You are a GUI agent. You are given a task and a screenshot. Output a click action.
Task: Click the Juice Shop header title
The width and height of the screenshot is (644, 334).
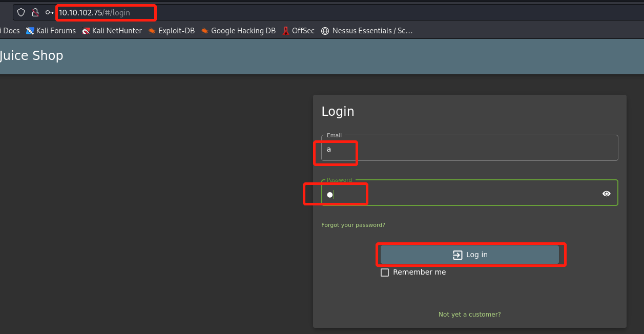[31, 55]
